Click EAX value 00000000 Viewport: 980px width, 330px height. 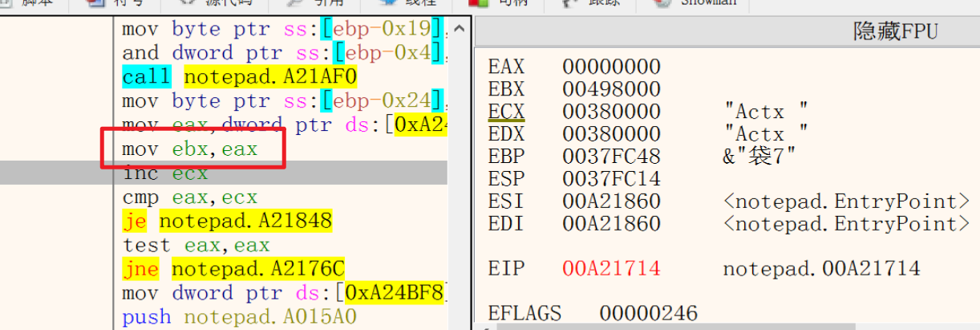pyautogui.click(x=611, y=66)
